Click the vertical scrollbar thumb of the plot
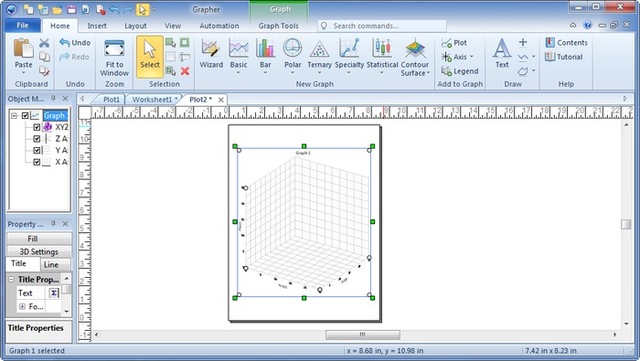640x361 pixels. pyautogui.click(x=626, y=224)
